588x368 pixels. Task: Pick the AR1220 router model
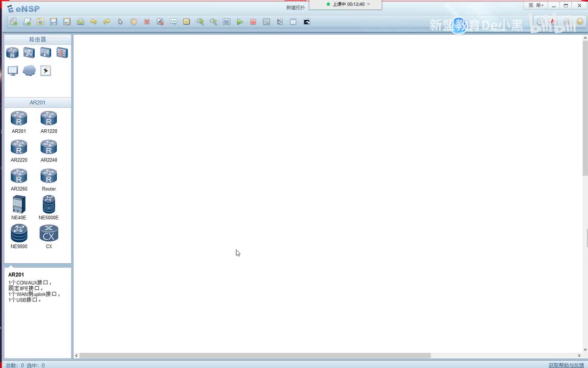point(49,122)
